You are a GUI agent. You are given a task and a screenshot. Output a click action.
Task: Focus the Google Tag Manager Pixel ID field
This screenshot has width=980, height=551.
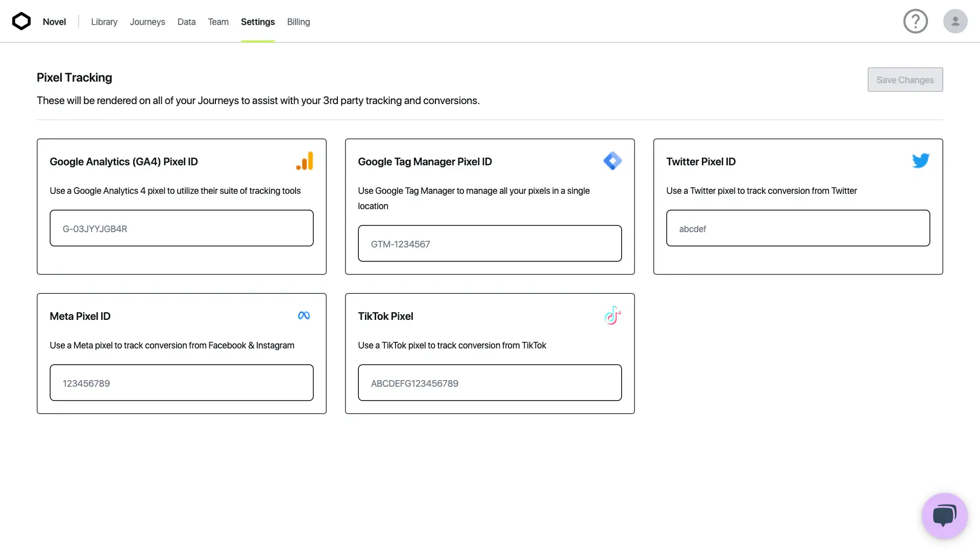click(x=490, y=243)
